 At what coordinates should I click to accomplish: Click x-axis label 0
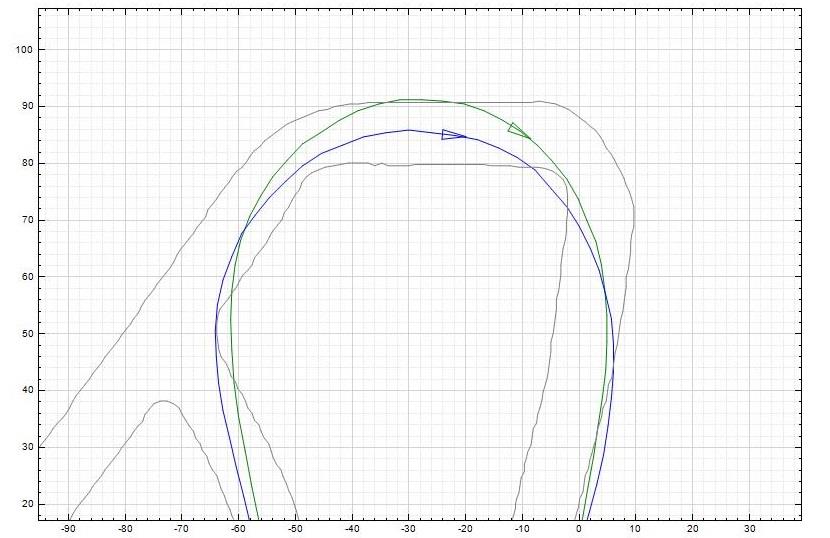coord(579,529)
